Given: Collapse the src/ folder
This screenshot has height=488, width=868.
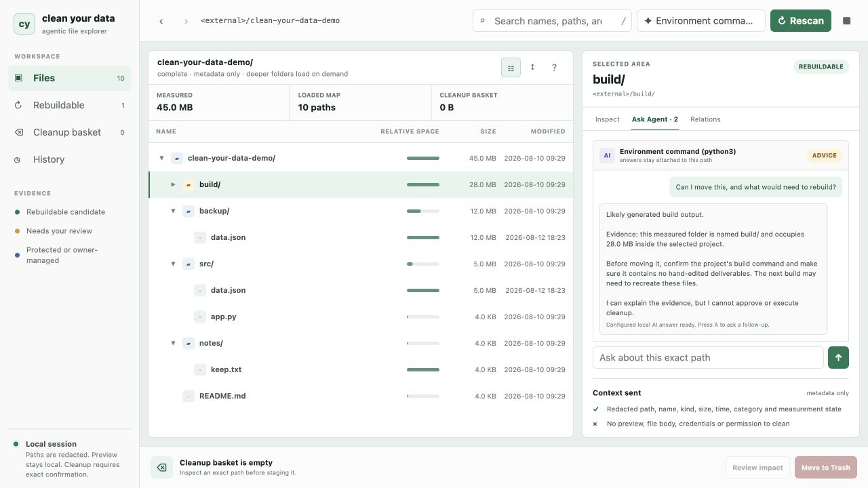Looking at the screenshot, I should tap(173, 264).
